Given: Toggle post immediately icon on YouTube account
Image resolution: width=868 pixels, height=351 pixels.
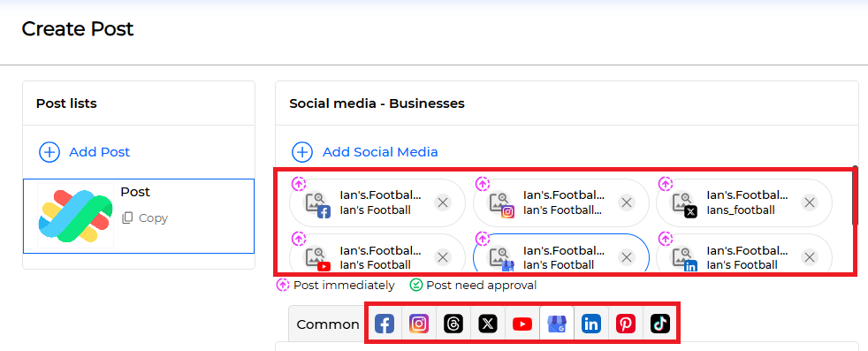Looking at the screenshot, I should pos(299,239).
